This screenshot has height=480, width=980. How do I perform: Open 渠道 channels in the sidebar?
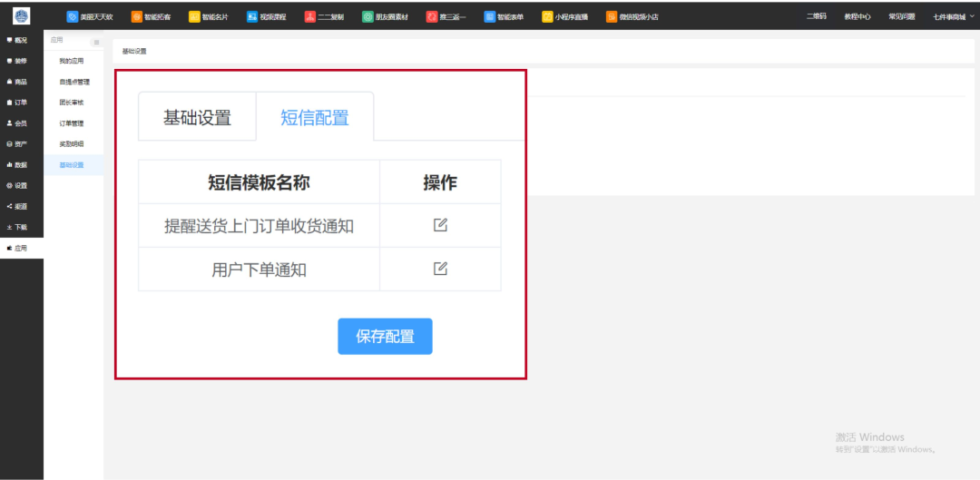[21, 206]
